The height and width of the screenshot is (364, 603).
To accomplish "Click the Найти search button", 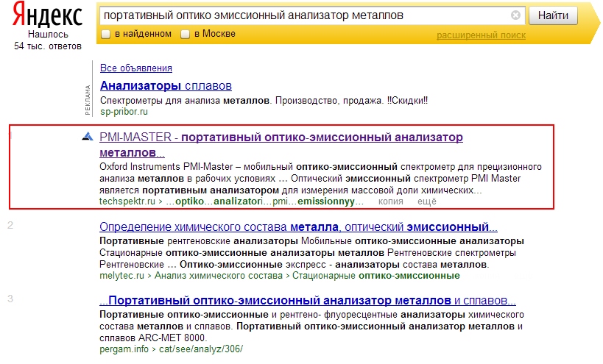I will (553, 15).
